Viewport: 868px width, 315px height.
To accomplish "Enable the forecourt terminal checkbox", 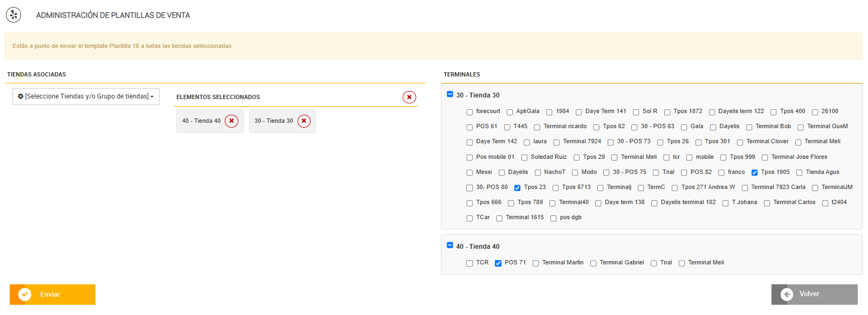I will 470,112.
